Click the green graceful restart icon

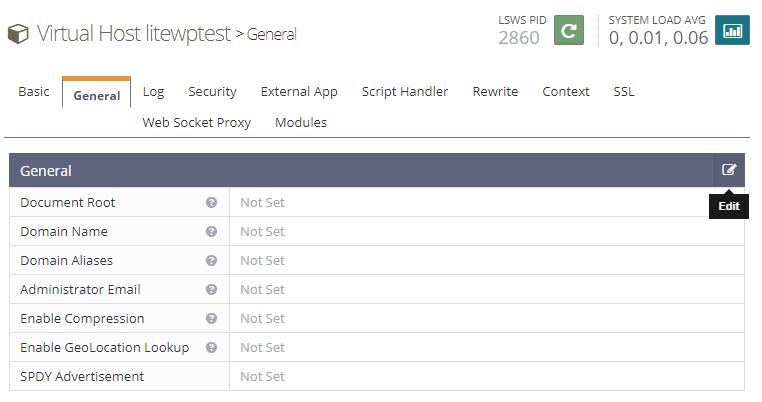pyautogui.click(x=569, y=31)
